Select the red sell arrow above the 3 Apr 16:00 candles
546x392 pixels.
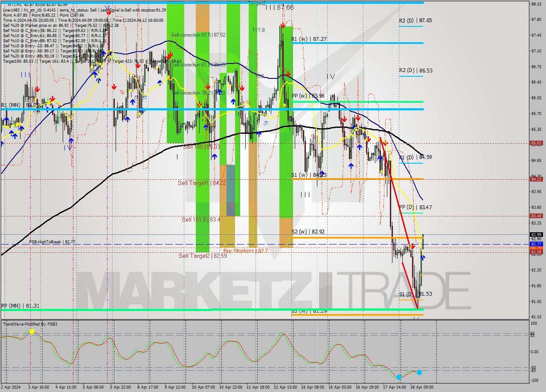pyautogui.click(x=38, y=89)
